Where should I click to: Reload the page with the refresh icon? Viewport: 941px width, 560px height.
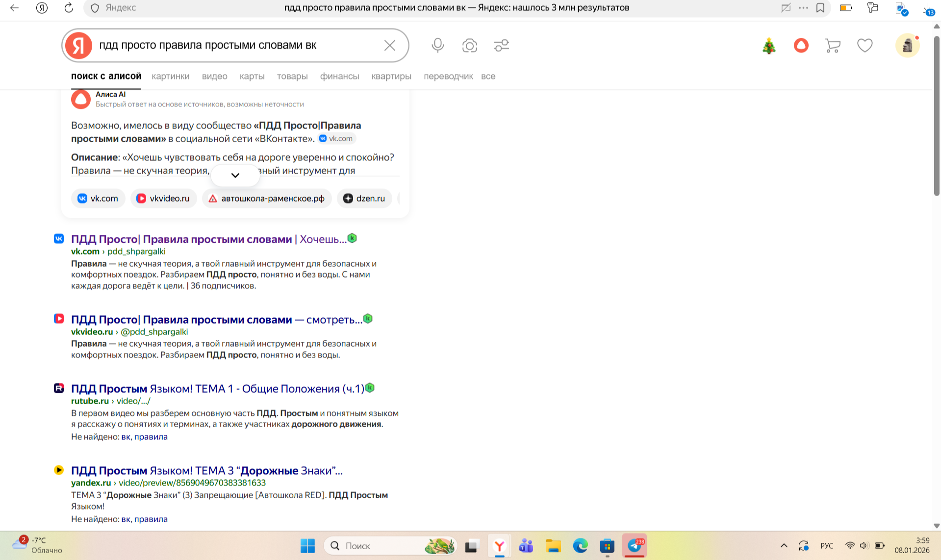(69, 8)
